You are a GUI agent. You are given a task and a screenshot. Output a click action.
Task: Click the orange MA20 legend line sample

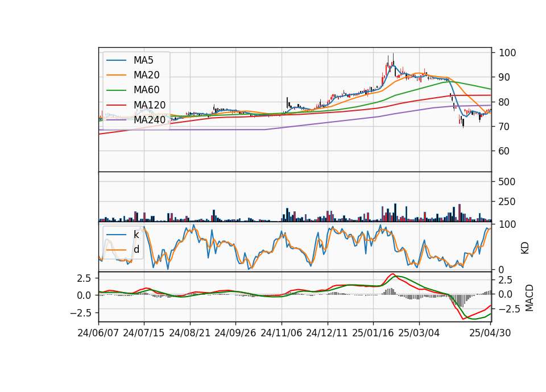pyautogui.click(x=116, y=75)
